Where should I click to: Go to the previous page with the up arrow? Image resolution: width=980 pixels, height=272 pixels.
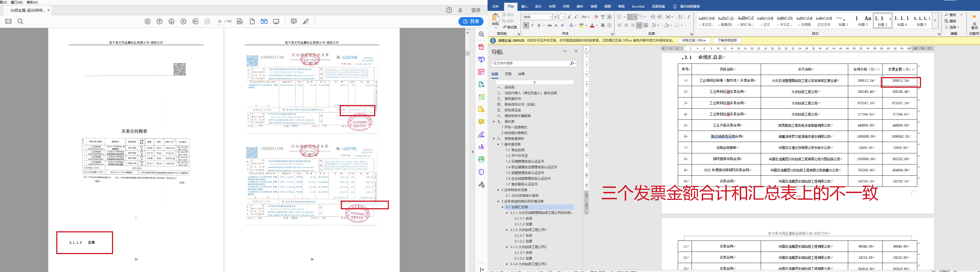click(160, 22)
